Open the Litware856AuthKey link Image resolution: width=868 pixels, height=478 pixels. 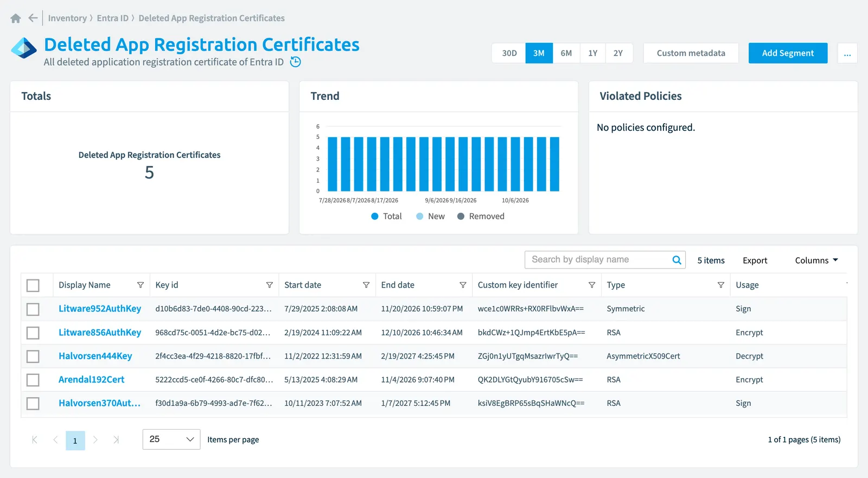point(100,333)
